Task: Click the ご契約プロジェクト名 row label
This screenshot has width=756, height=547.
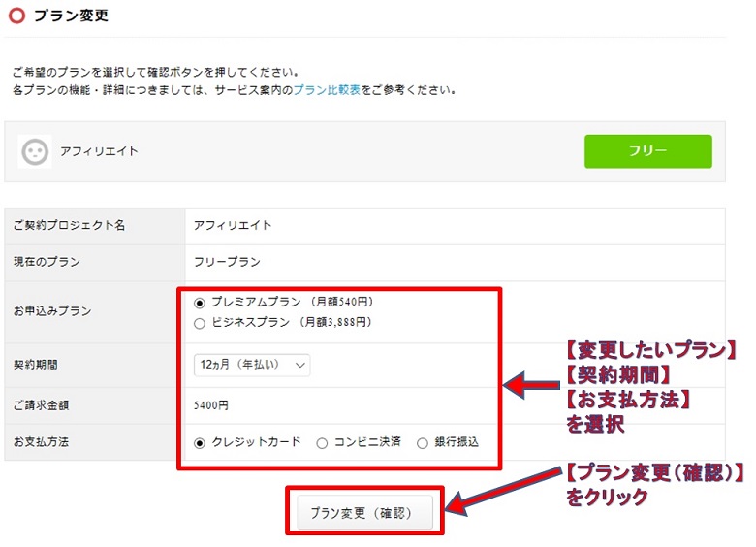Action: (x=69, y=225)
